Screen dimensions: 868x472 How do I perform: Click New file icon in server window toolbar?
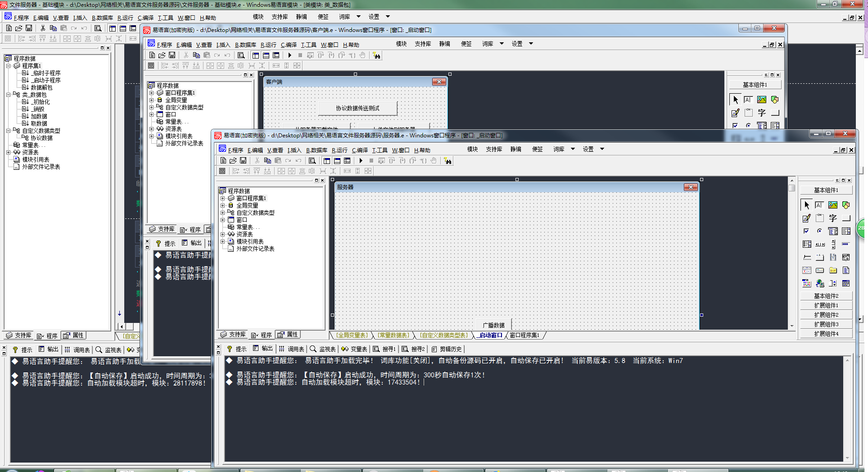pyautogui.click(x=223, y=160)
